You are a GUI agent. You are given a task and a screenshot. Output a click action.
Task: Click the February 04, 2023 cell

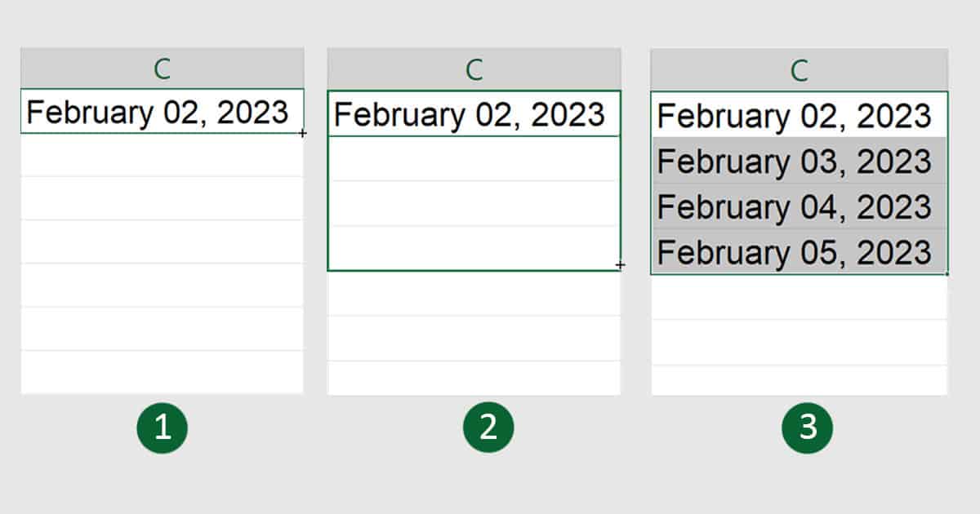(799, 206)
